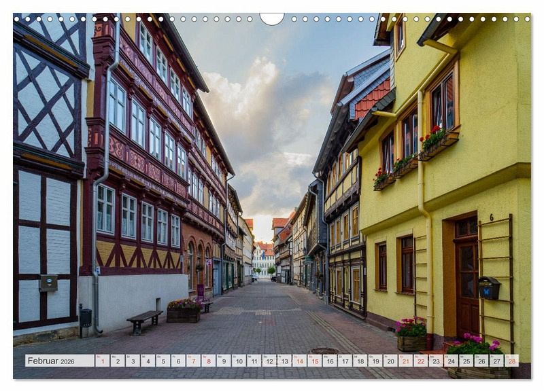Select date 17 in the calendar strip
The height and width of the screenshot is (392, 544).
click(x=345, y=361)
